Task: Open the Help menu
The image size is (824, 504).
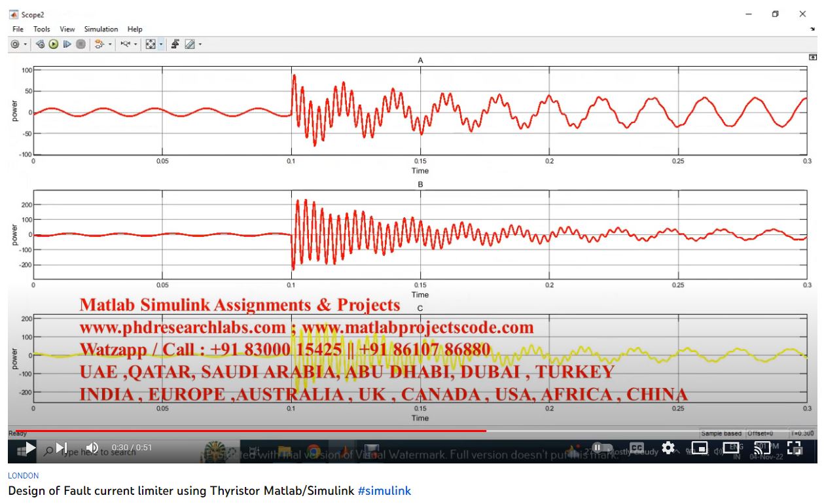Action: pyautogui.click(x=135, y=29)
